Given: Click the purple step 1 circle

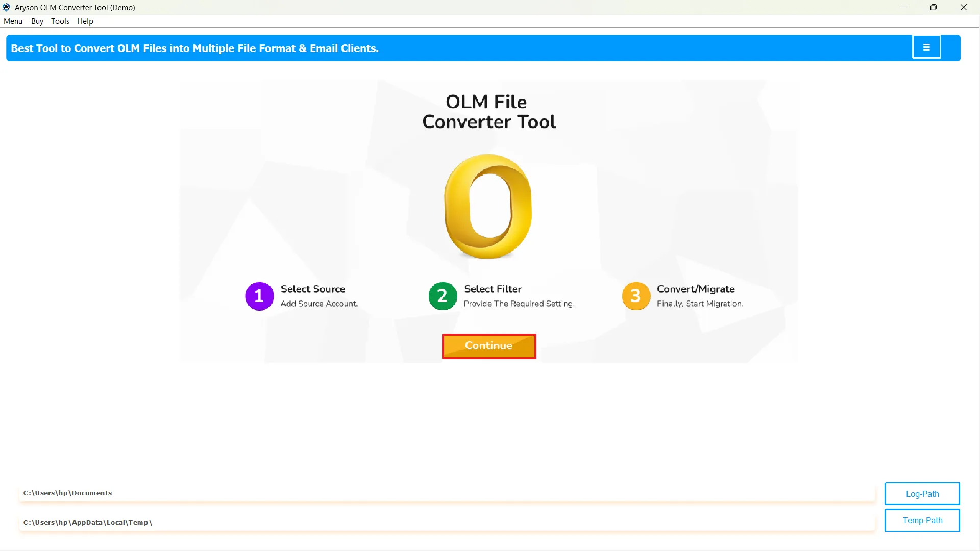Looking at the screenshot, I should (x=259, y=296).
